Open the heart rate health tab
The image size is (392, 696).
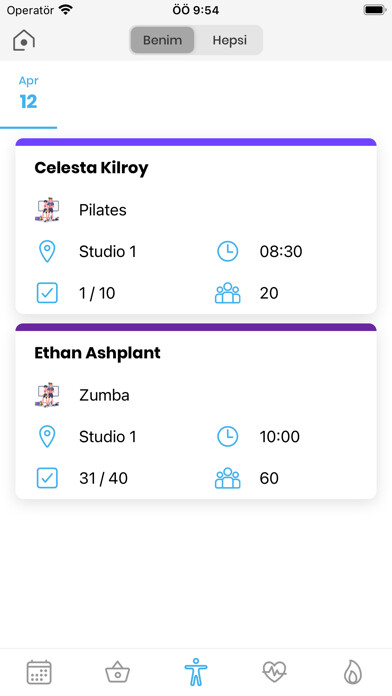click(274, 672)
